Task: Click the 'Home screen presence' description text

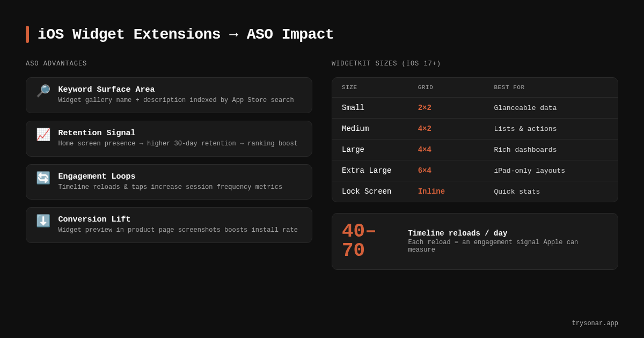Action: tap(178, 144)
